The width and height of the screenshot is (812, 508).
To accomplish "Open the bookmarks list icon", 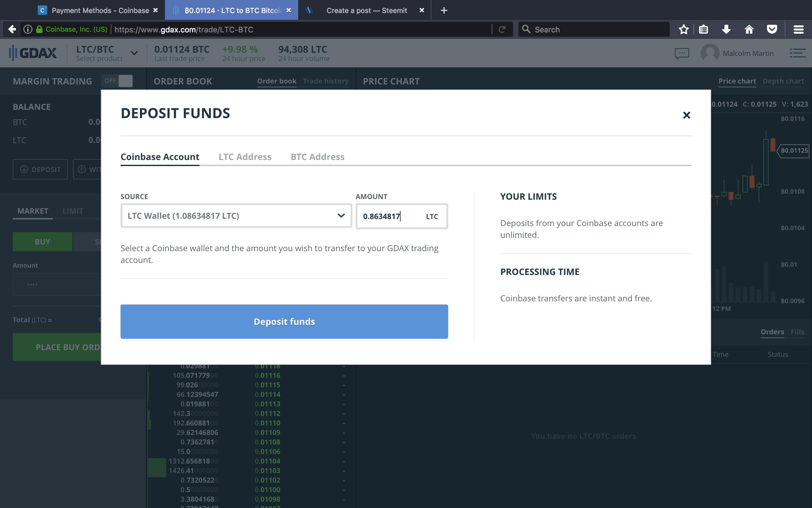I will pos(704,30).
